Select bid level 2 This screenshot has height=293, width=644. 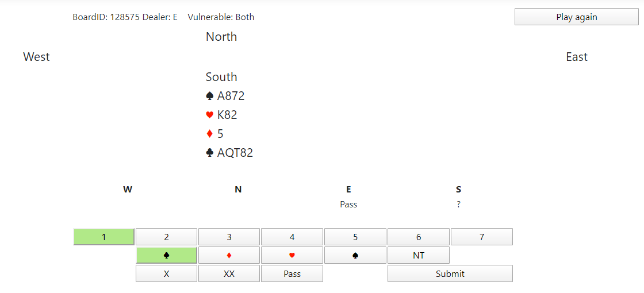point(166,237)
